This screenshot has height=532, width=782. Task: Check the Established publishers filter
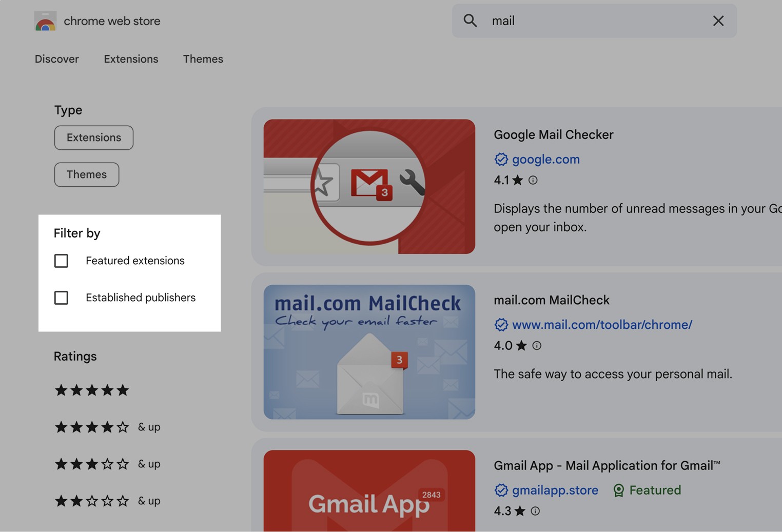pyautogui.click(x=61, y=298)
